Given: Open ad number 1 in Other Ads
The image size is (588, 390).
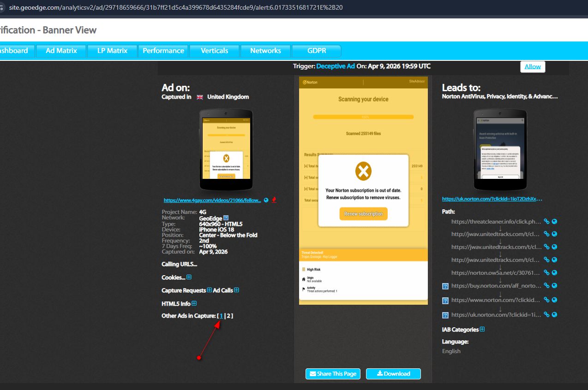Looking at the screenshot, I should click(x=221, y=316).
